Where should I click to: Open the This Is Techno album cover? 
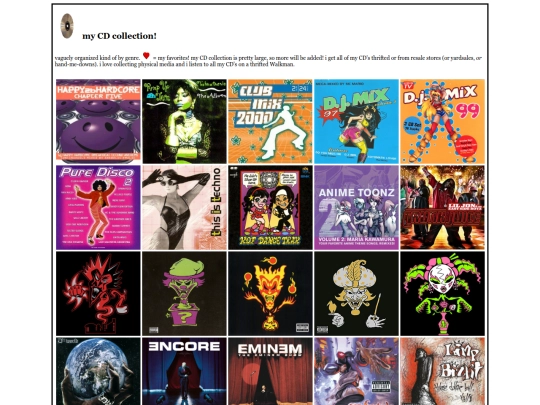(184, 207)
